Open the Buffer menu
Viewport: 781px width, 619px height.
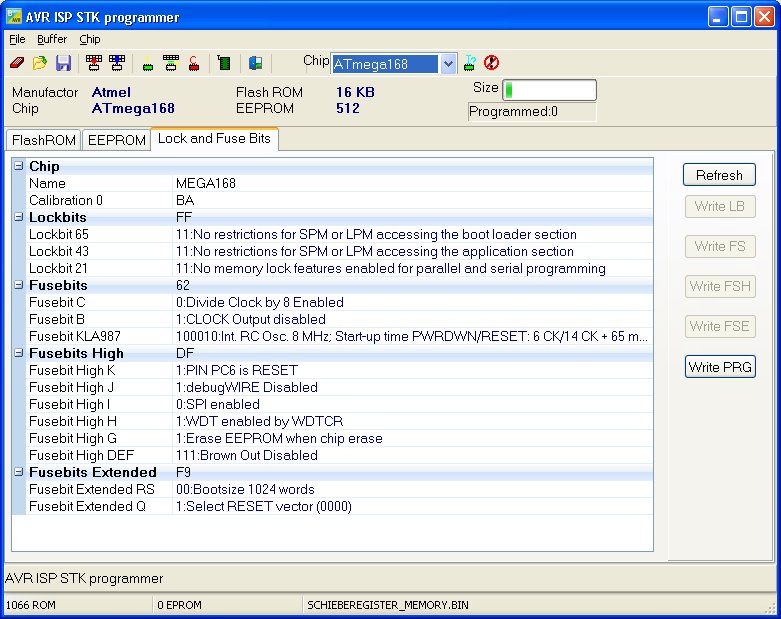[x=52, y=39]
